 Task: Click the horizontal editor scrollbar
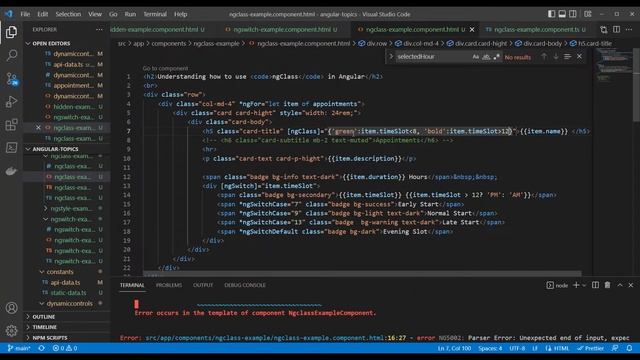click(362, 273)
